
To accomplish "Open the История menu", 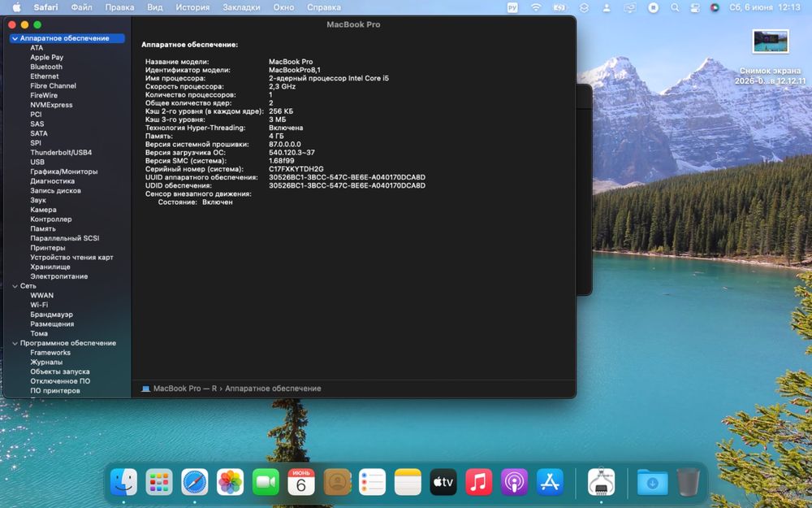I will tap(192, 7).
